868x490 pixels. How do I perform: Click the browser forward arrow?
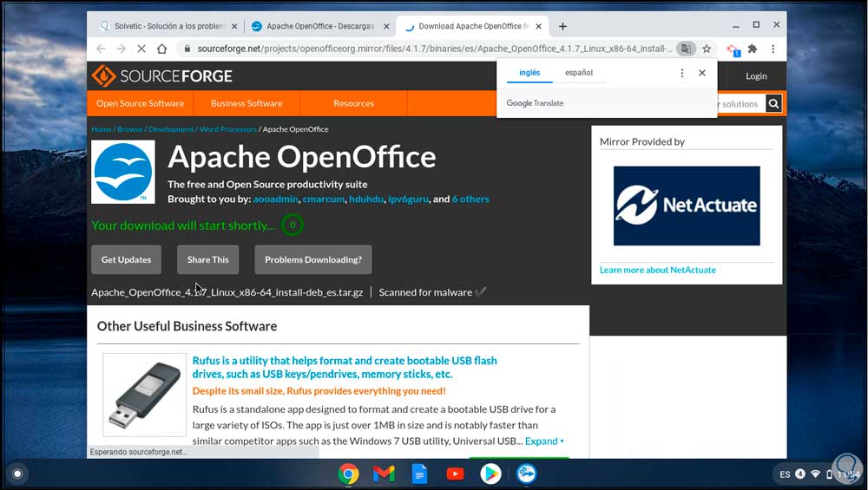coord(122,49)
